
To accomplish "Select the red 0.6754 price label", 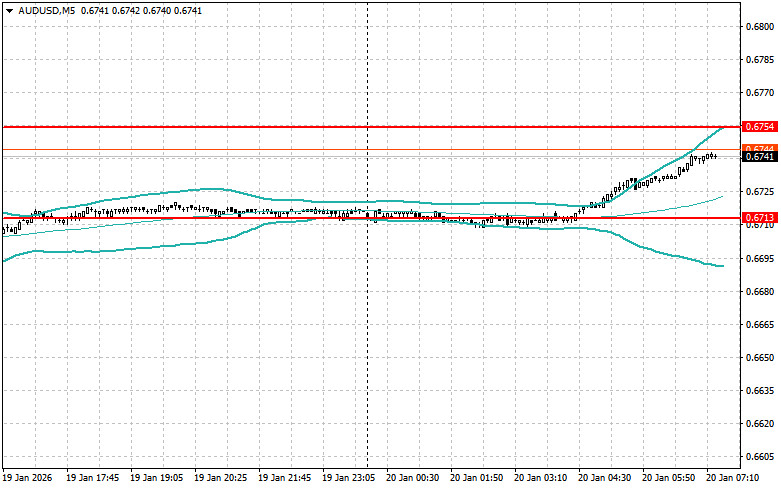I will click(x=759, y=126).
